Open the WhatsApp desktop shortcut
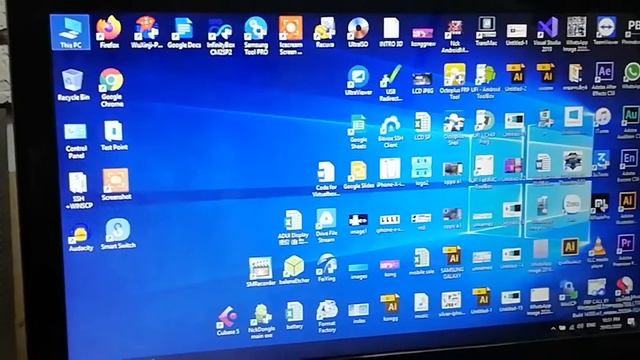The image size is (640, 360). [x=632, y=76]
